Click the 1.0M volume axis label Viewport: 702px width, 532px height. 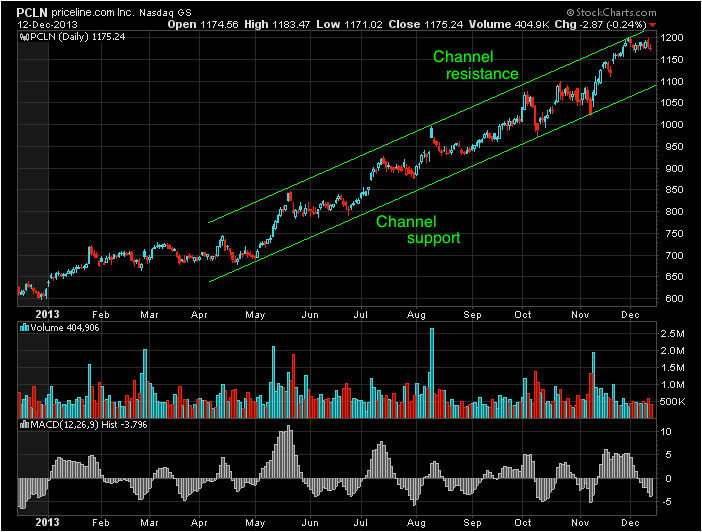[672, 385]
